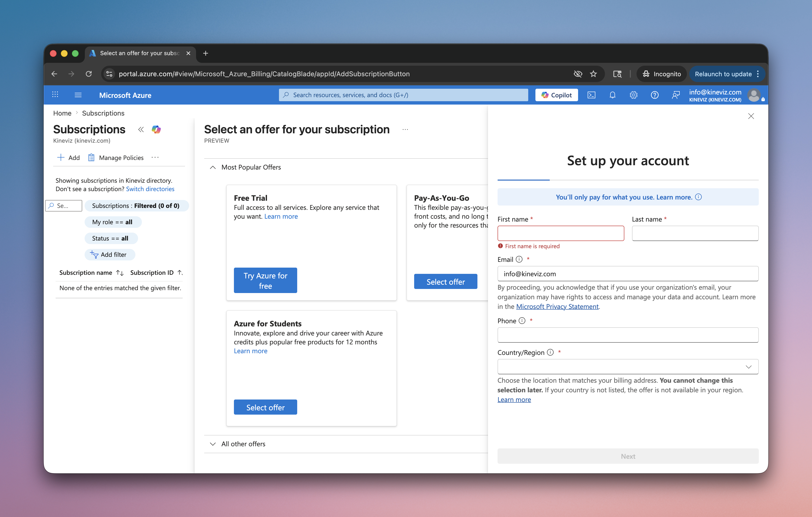Launch Cloud Shell from the top bar
Image resolution: width=812 pixels, height=517 pixels.
pos(592,95)
